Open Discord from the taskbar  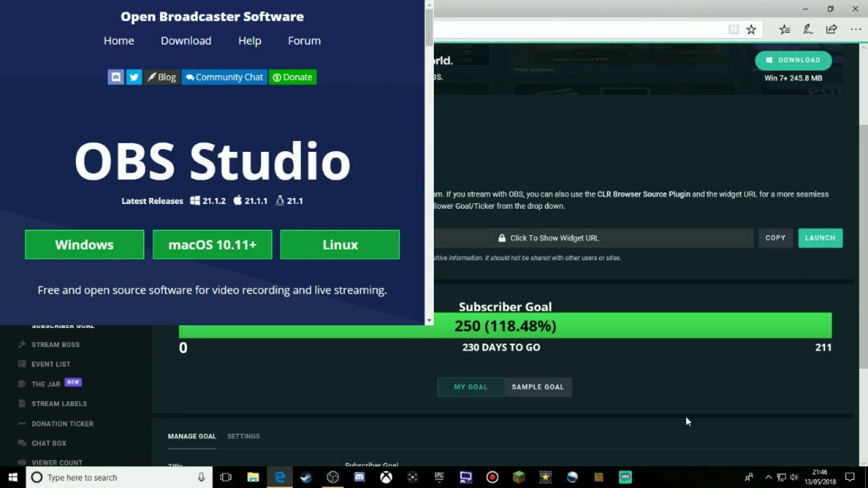(x=359, y=477)
